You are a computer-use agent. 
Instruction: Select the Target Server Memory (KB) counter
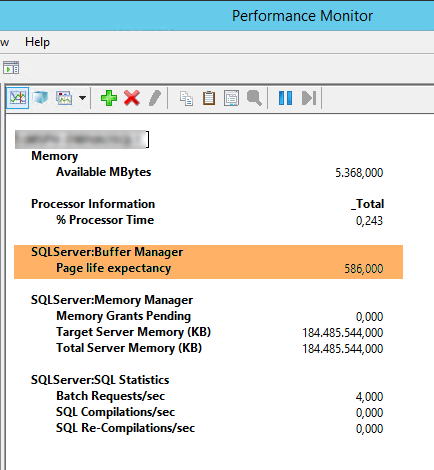133,332
